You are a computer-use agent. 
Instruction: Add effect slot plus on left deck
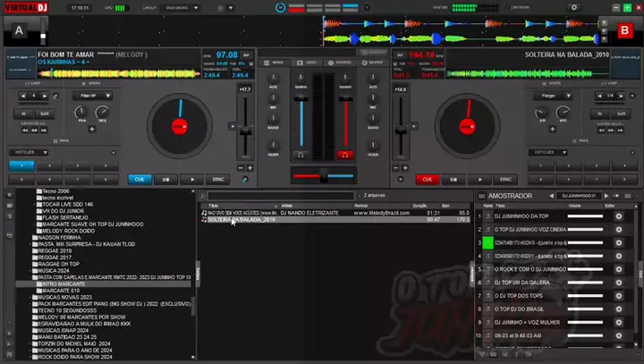pos(92,129)
